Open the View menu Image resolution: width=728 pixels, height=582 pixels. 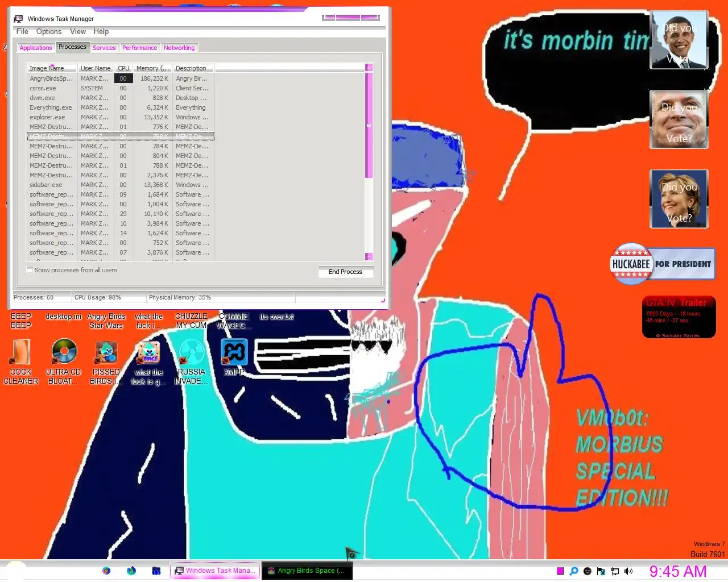tap(78, 32)
